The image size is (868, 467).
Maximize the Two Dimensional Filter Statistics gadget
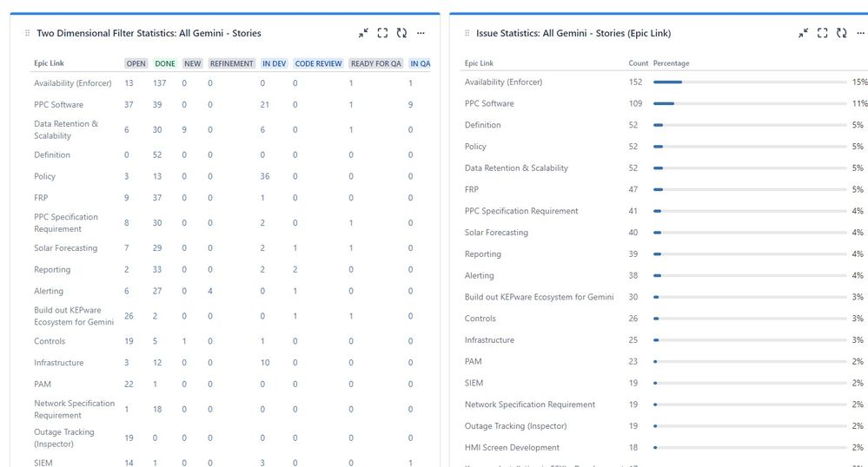point(382,33)
